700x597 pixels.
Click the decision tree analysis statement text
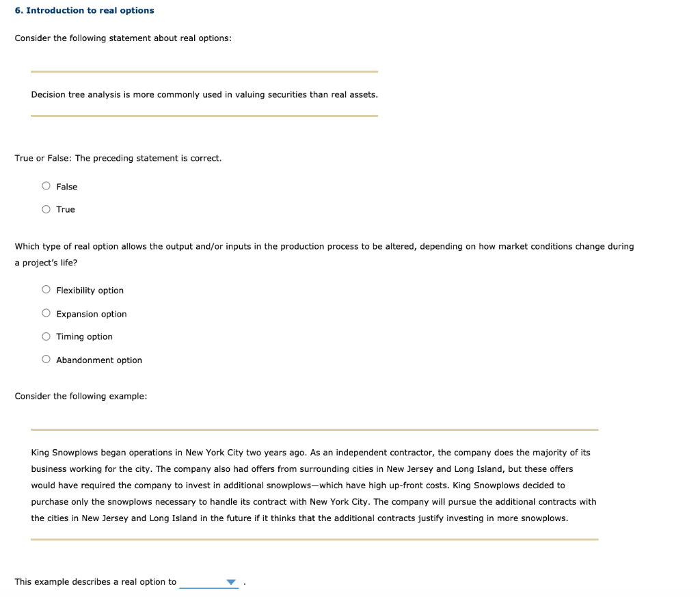[x=204, y=94]
